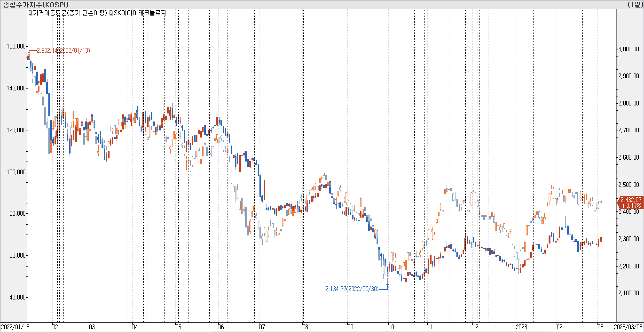Select the SK아이이테크놀로지 legend text
644x332 pixels.
[140, 13]
